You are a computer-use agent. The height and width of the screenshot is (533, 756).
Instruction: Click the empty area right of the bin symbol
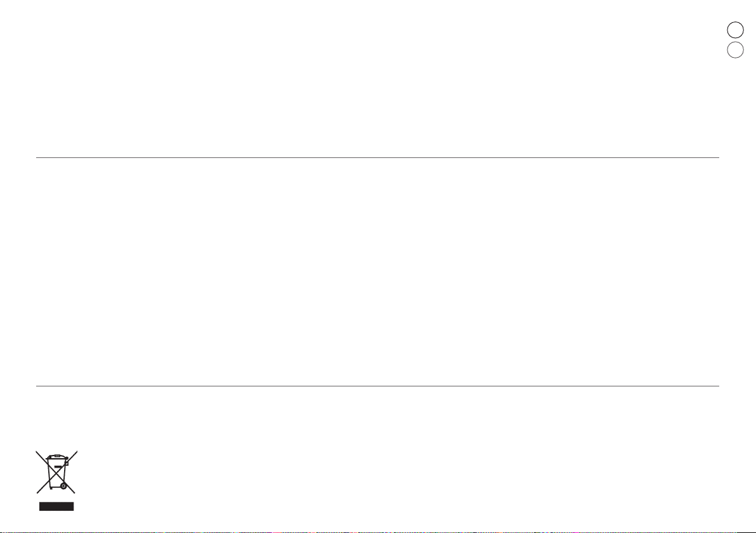click(x=386, y=473)
